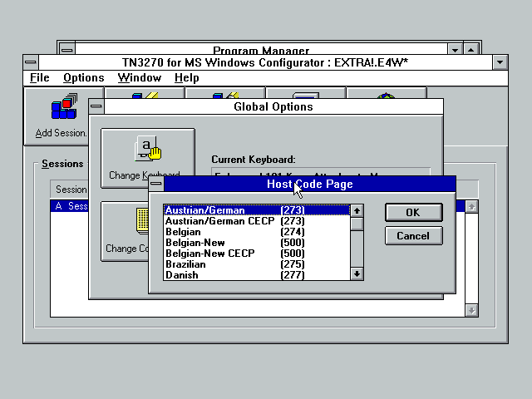Screen dimensions: 532x399
Task: Click the Session column header
Action: click(71, 190)
